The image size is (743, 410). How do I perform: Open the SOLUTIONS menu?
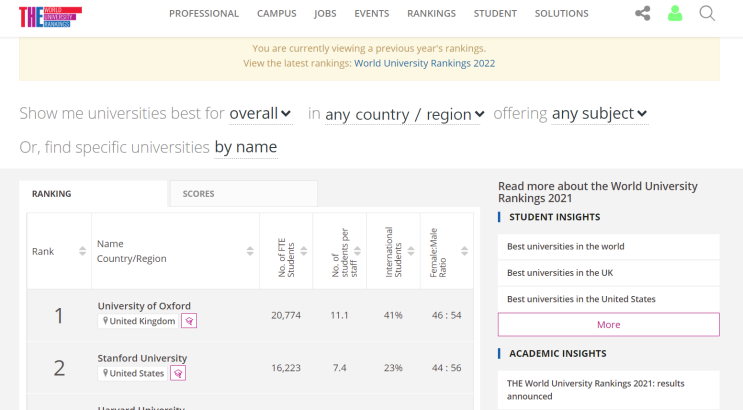click(562, 14)
